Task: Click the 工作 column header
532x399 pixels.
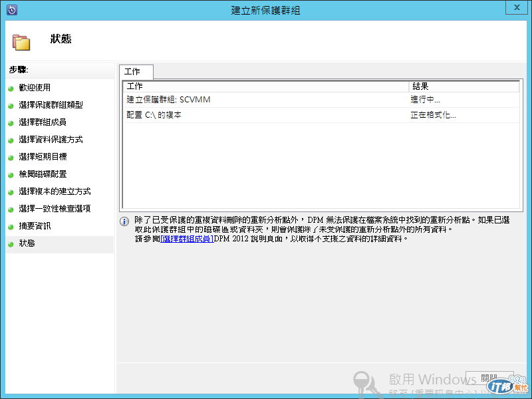Action: pos(266,86)
